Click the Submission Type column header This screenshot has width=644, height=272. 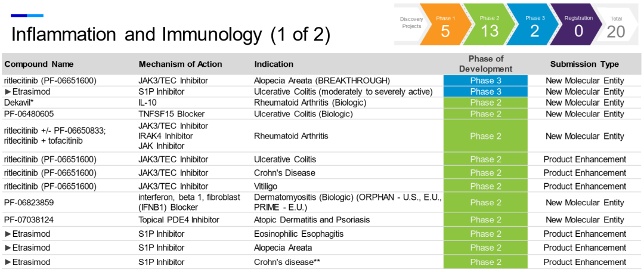[x=584, y=64]
